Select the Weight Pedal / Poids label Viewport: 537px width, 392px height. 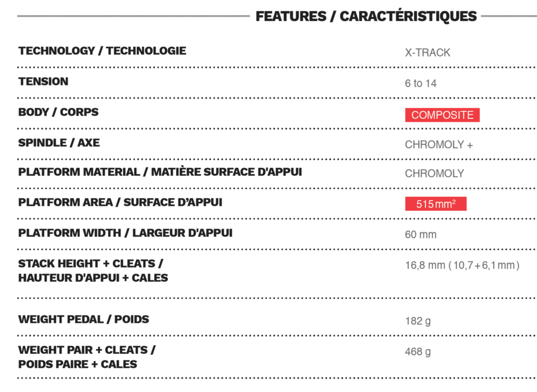point(83,319)
